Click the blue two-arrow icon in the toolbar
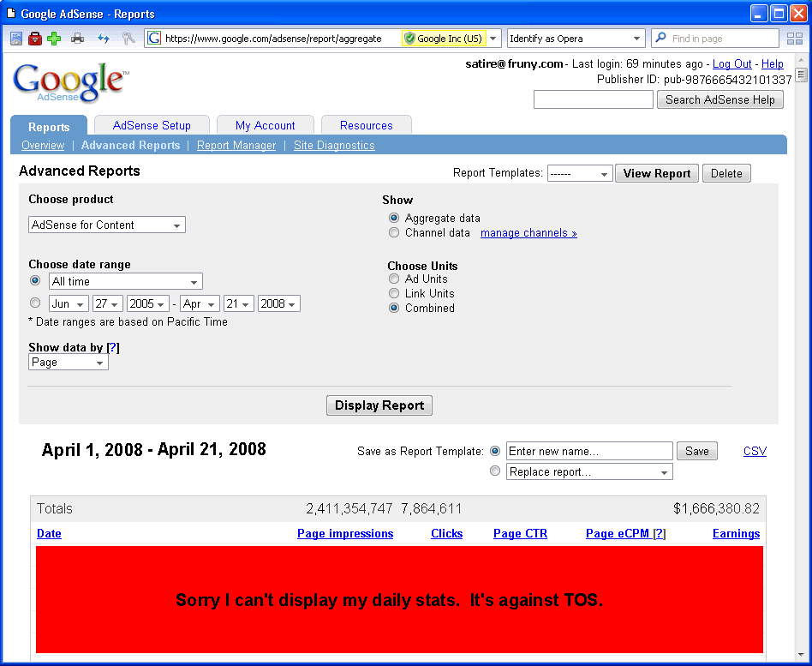 coord(104,39)
